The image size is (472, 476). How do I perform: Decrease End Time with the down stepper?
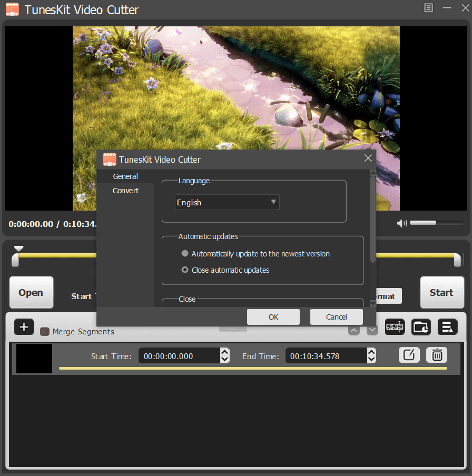371,359
